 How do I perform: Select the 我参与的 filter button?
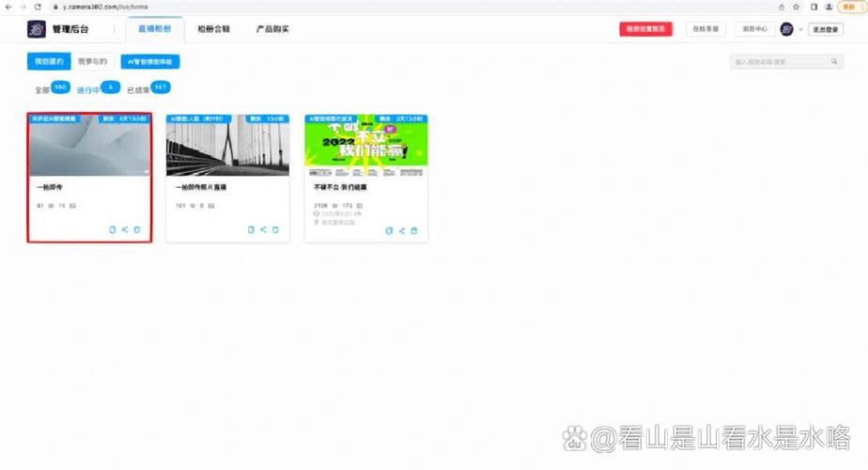[92, 61]
